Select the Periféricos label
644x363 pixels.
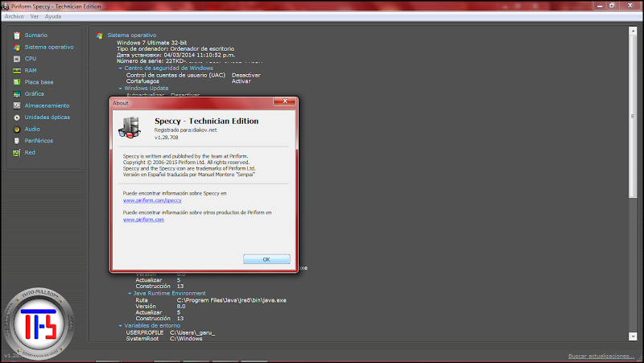(x=39, y=141)
